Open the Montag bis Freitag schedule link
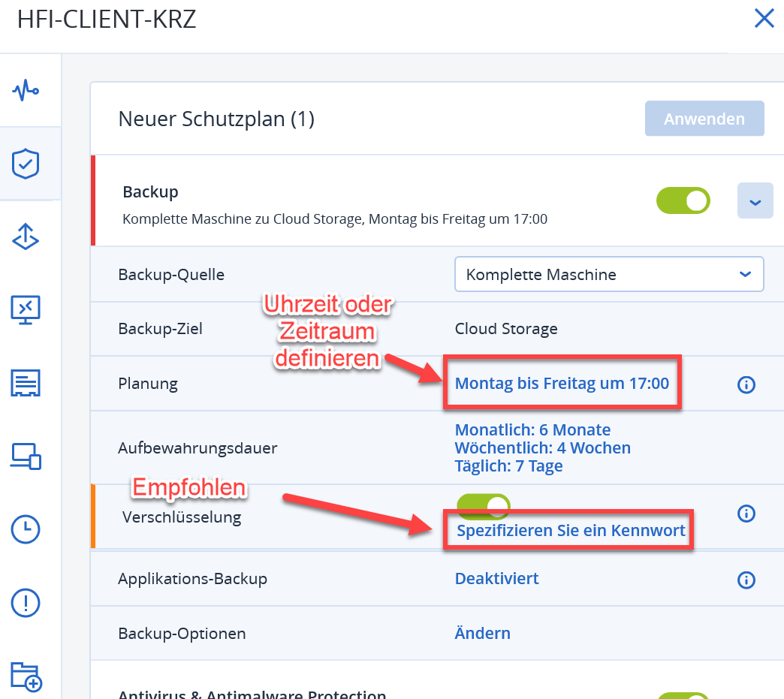The width and height of the screenshot is (784, 699). [562, 384]
